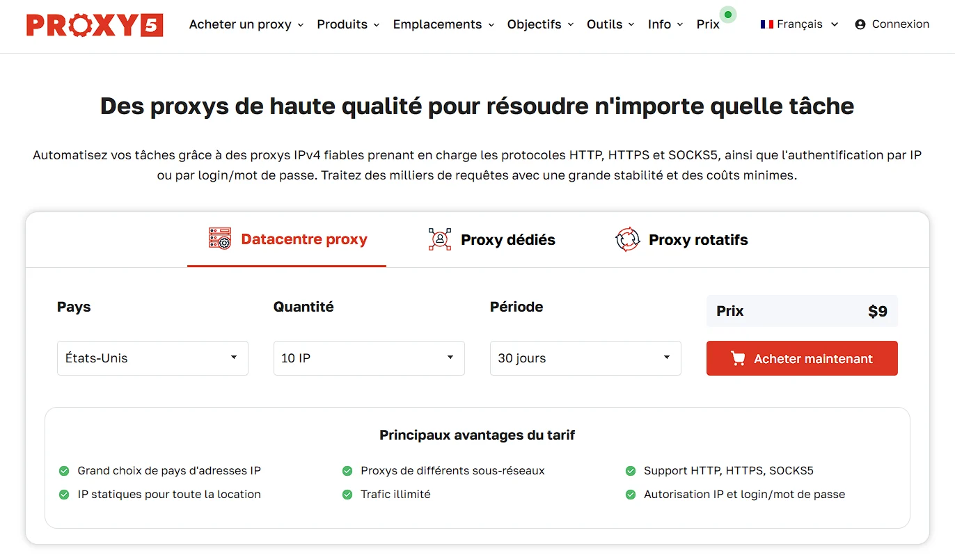
Task: Click the PROXY5 logo
Action: (x=95, y=24)
